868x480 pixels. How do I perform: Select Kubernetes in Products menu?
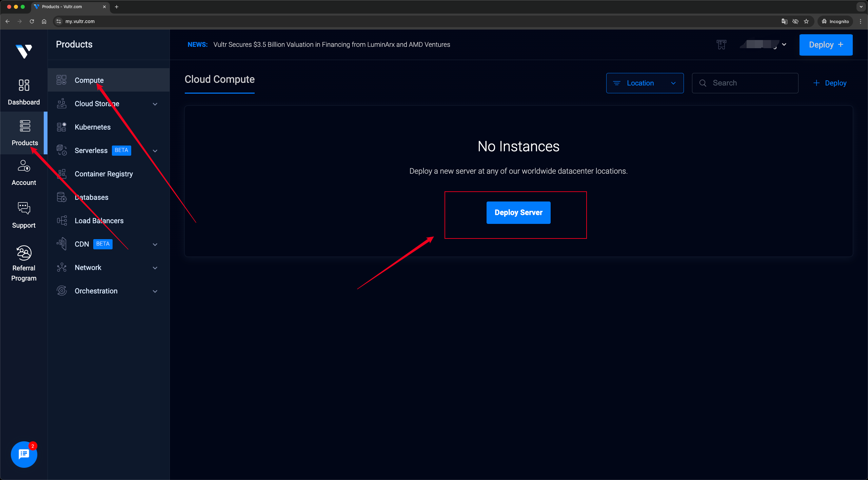click(93, 127)
